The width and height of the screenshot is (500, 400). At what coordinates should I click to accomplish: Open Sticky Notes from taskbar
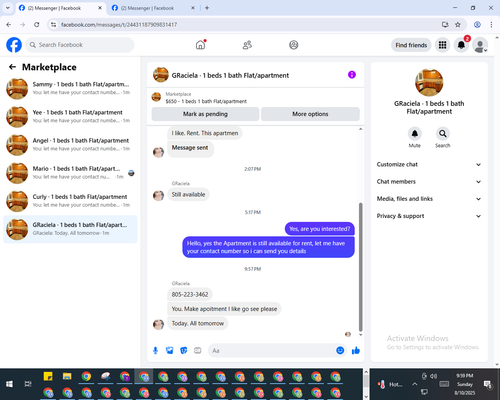48,377
